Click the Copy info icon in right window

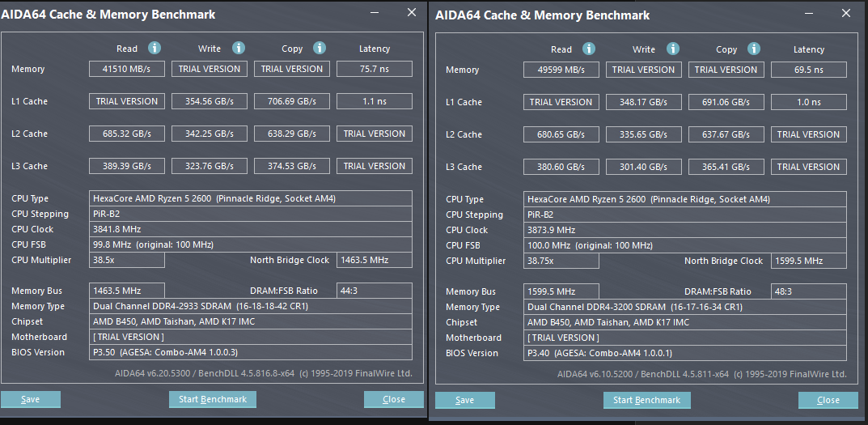(x=754, y=49)
